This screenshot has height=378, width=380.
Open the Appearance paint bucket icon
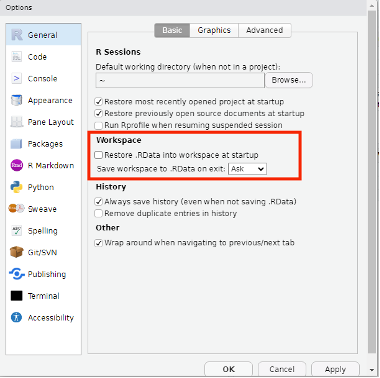(17, 100)
